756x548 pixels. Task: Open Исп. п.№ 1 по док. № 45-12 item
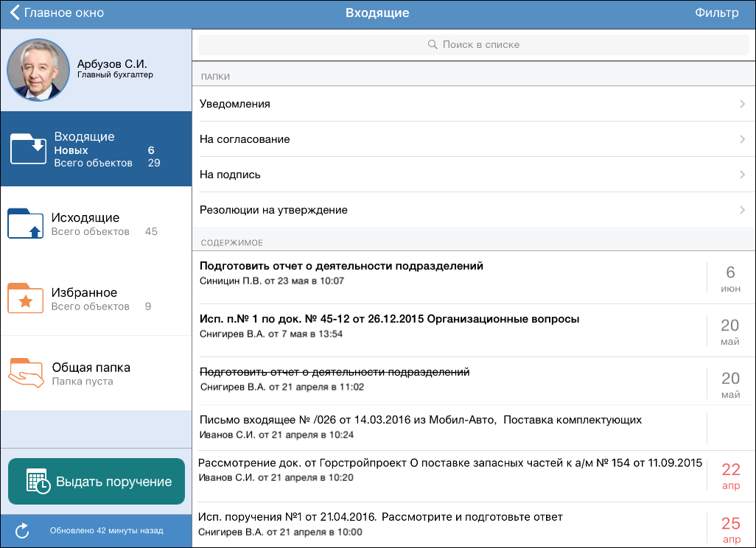point(474,330)
